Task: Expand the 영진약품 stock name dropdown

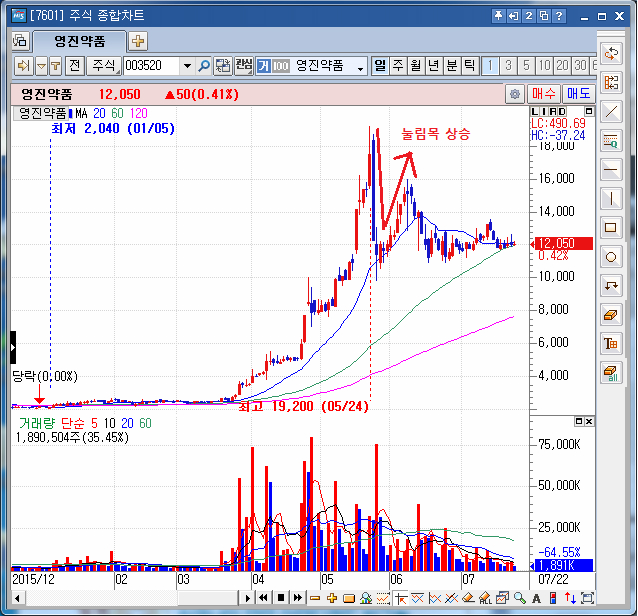Action: click(x=360, y=66)
